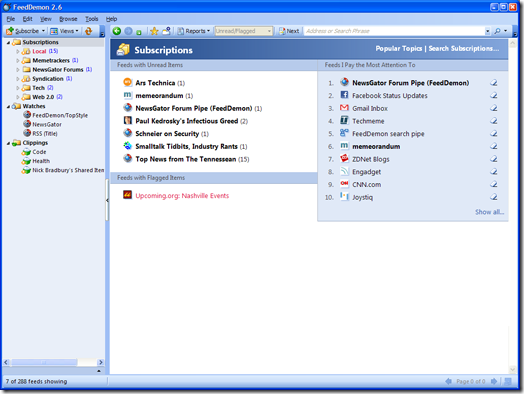The width and height of the screenshot is (524, 394).
Task: Click the tree scroll right arrow
Action: tap(101, 362)
